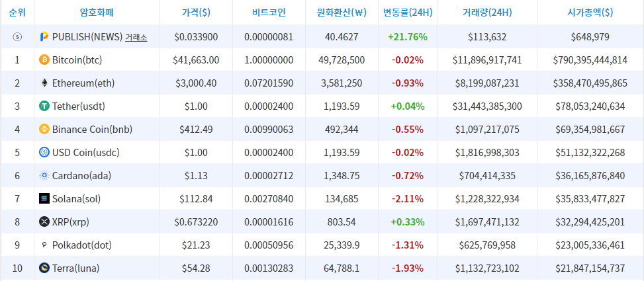Sort by the 가격($) column header
644x281 pixels.
196,13
